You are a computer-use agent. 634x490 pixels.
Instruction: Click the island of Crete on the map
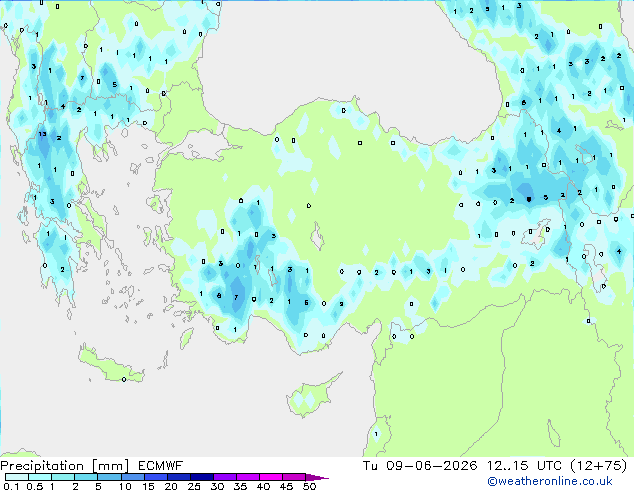pos(110,365)
